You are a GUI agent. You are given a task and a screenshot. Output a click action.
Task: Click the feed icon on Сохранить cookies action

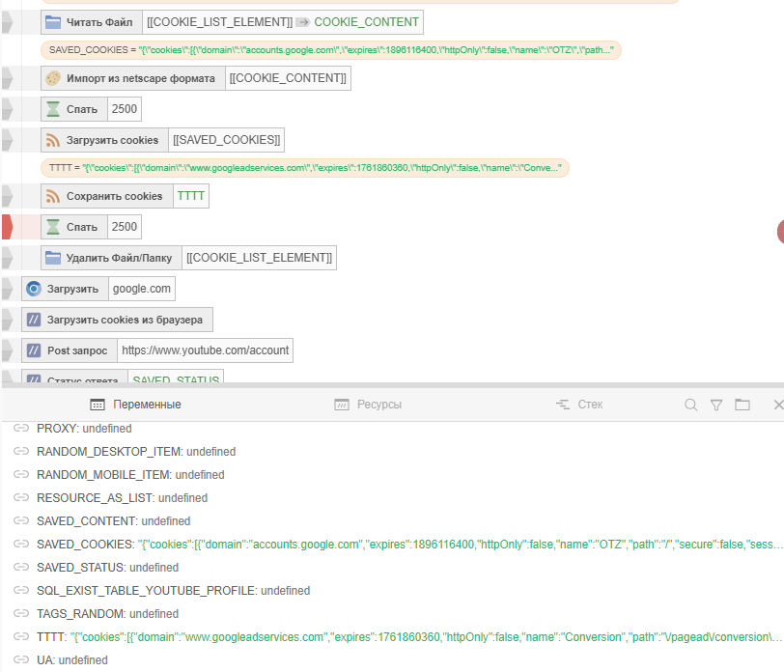tap(53, 197)
